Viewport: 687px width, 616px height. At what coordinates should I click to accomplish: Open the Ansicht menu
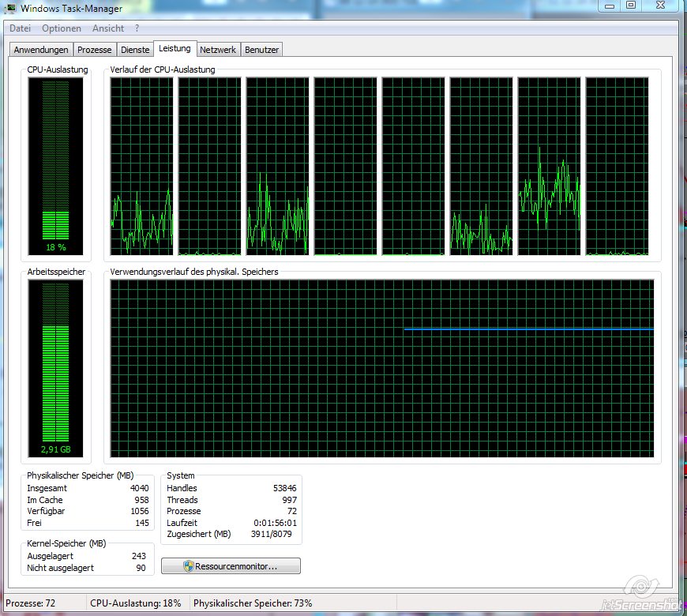tap(107, 28)
